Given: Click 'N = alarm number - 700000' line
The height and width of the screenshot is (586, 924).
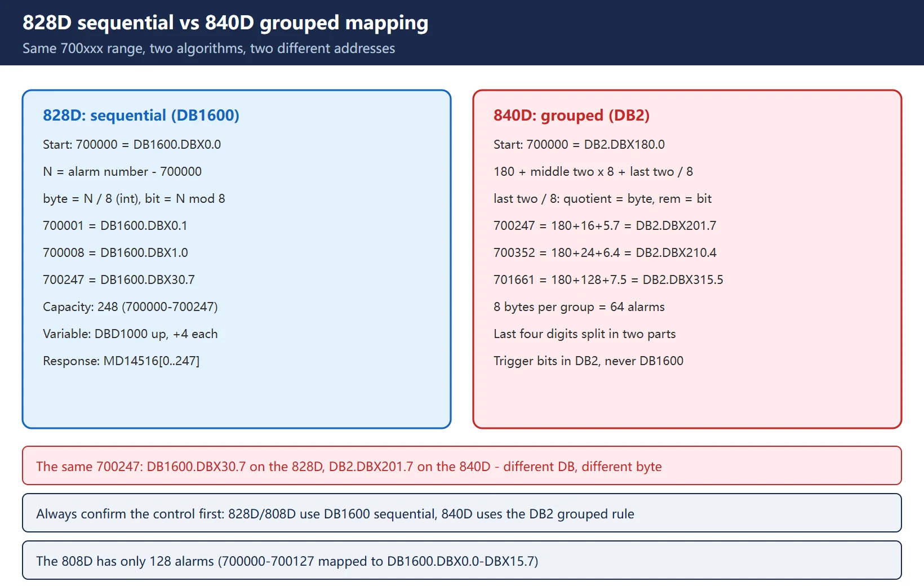Looking at the screenshot, I should point(122,171).
